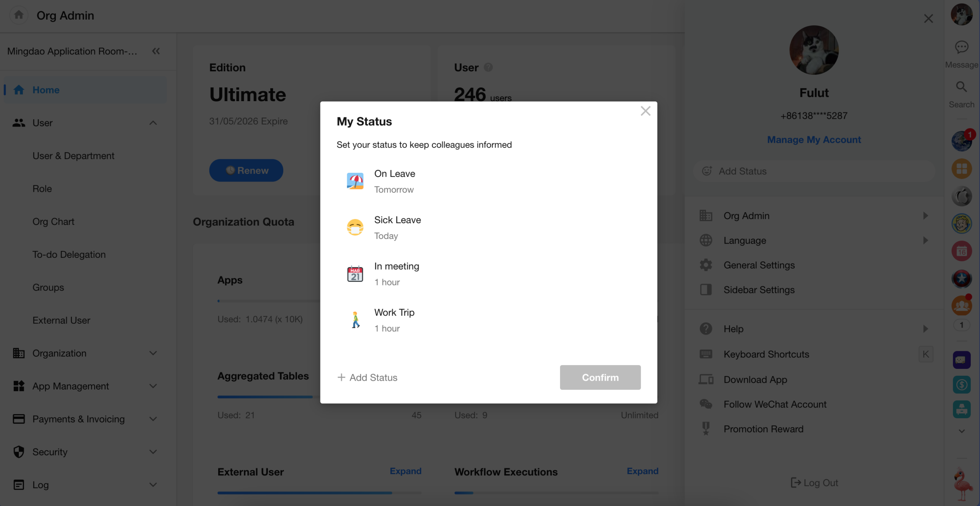This screenshot has width=980, height=506.
Task: Open General Settings in account panel
Action: tap(759, 265)
